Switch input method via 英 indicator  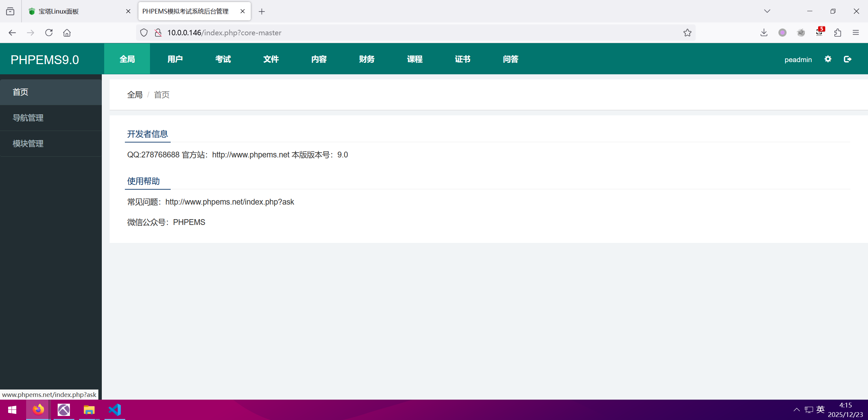pos(820,409)
